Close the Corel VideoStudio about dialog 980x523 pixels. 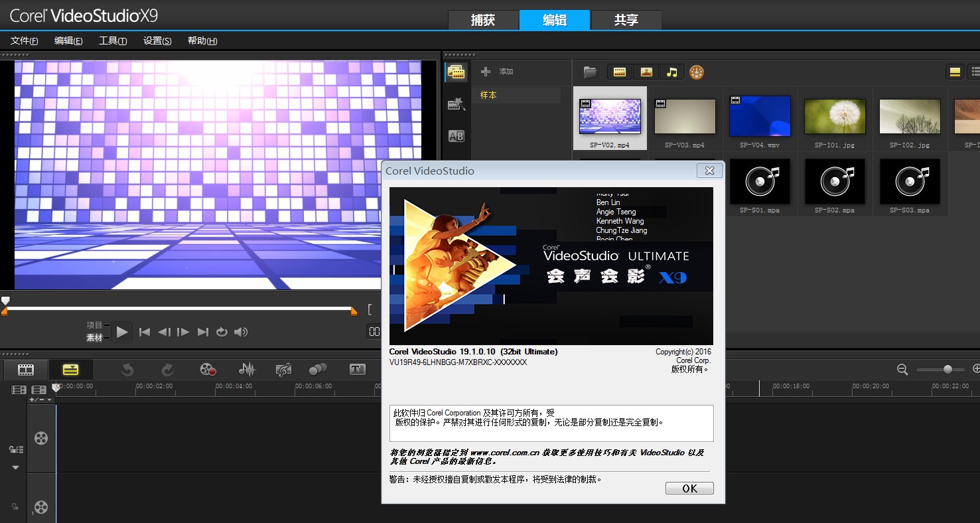coord(709,171)
